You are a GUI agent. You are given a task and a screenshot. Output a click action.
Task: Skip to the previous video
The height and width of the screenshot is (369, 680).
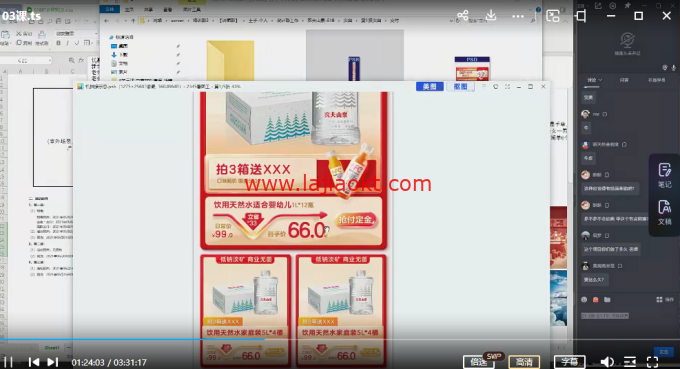[33, 362]
